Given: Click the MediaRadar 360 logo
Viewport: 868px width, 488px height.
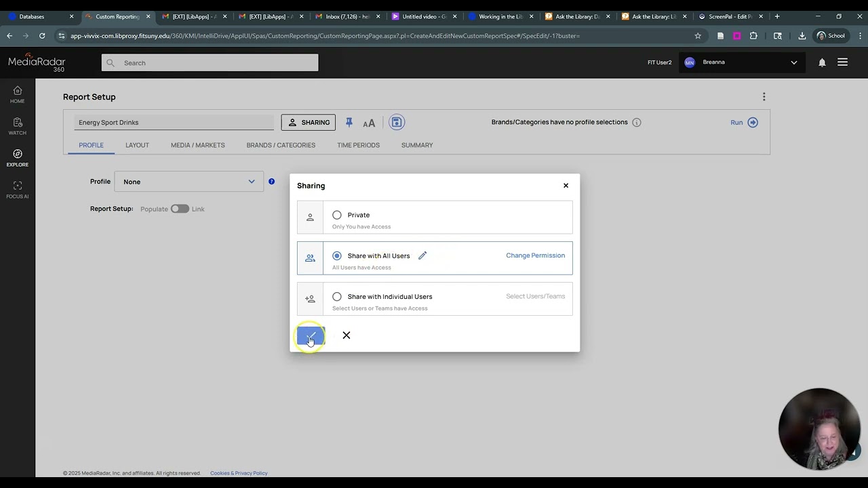Looking at the screenshot, I should tap(37, 63).
